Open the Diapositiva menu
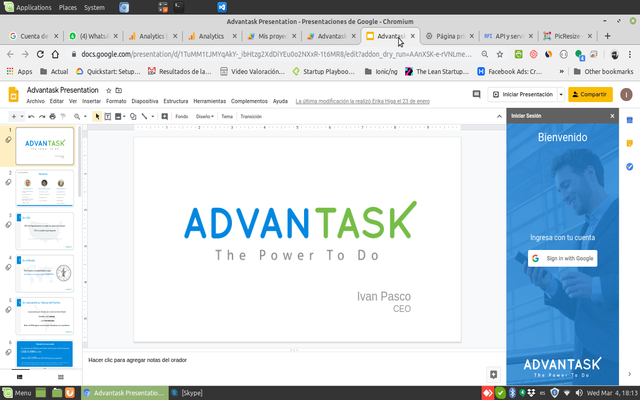Screen dimensions: 640x400 (x=145, y=101)
